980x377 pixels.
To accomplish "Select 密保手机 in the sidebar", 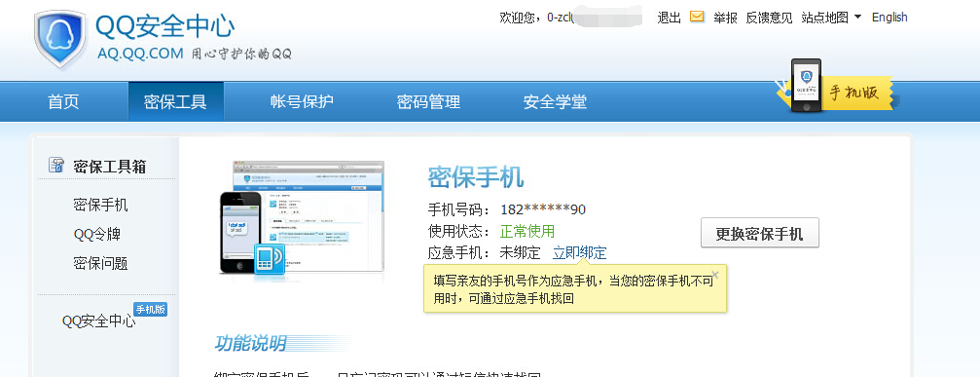I will click(x=100, y=206).
